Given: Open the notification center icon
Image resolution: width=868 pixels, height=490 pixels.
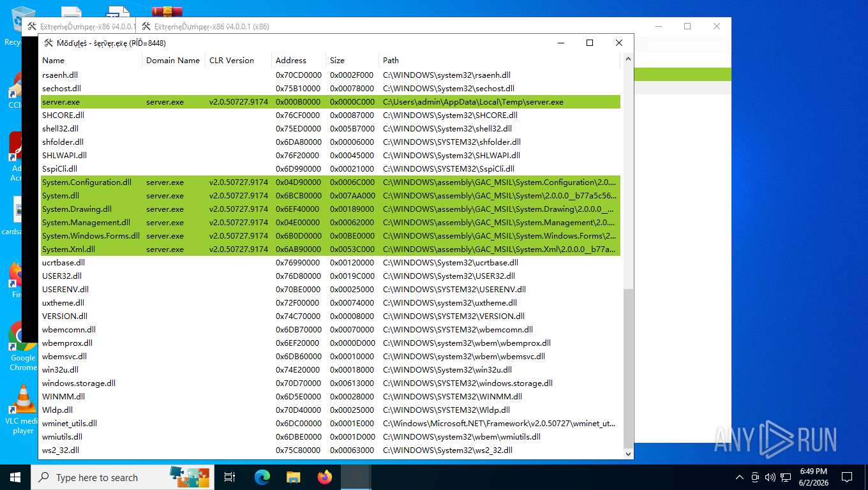Looking at the screenshot, I should point(847,477).
